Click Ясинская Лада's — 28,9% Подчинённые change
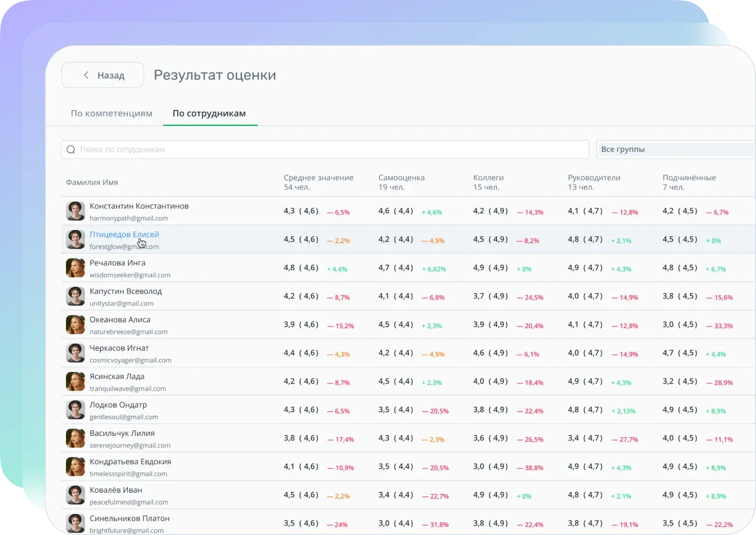The image size is (756, 535). click(x=719, y=383)
